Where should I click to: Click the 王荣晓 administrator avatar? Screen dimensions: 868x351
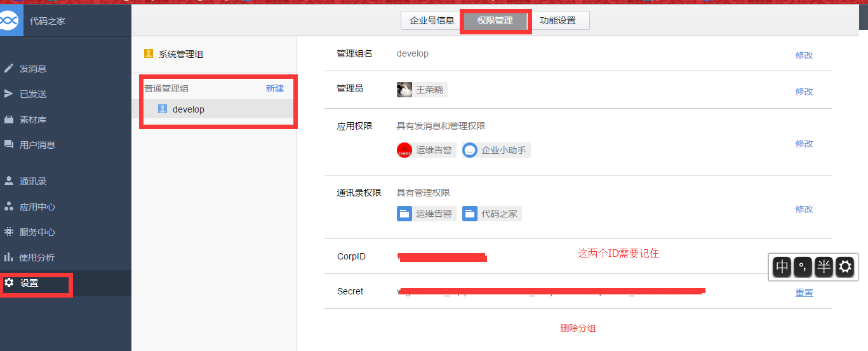(x=404, y=90)
